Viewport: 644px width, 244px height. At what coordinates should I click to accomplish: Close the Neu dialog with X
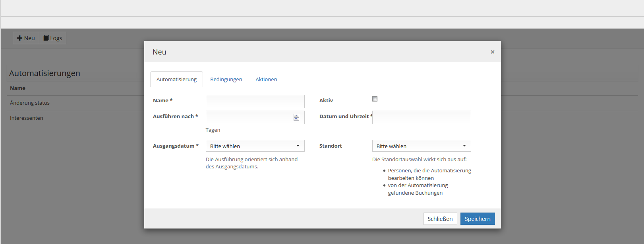pyautogui.click(x=492, y=52)
